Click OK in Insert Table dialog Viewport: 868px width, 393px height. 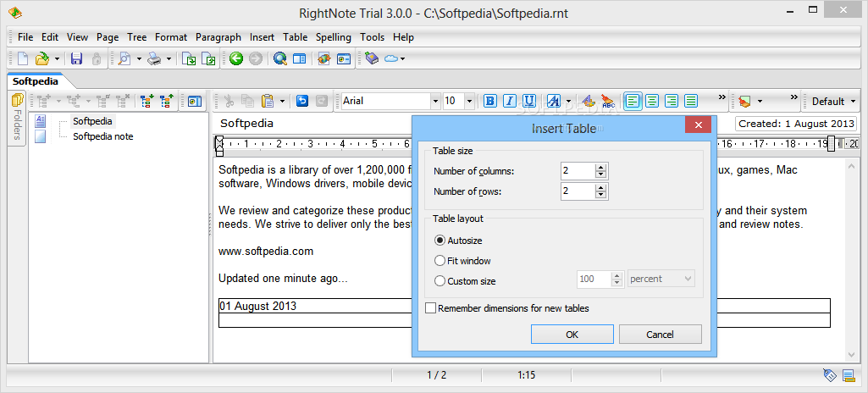[x=572, y=335]
